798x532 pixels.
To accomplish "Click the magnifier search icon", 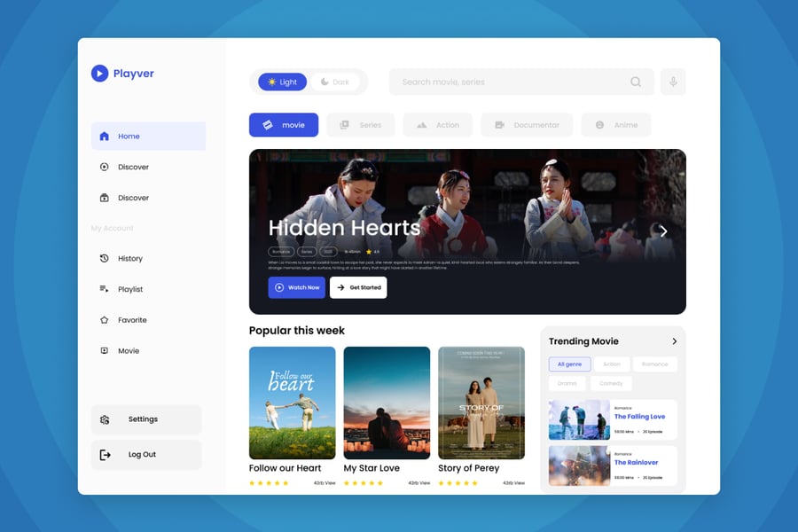I will (636, 82).
